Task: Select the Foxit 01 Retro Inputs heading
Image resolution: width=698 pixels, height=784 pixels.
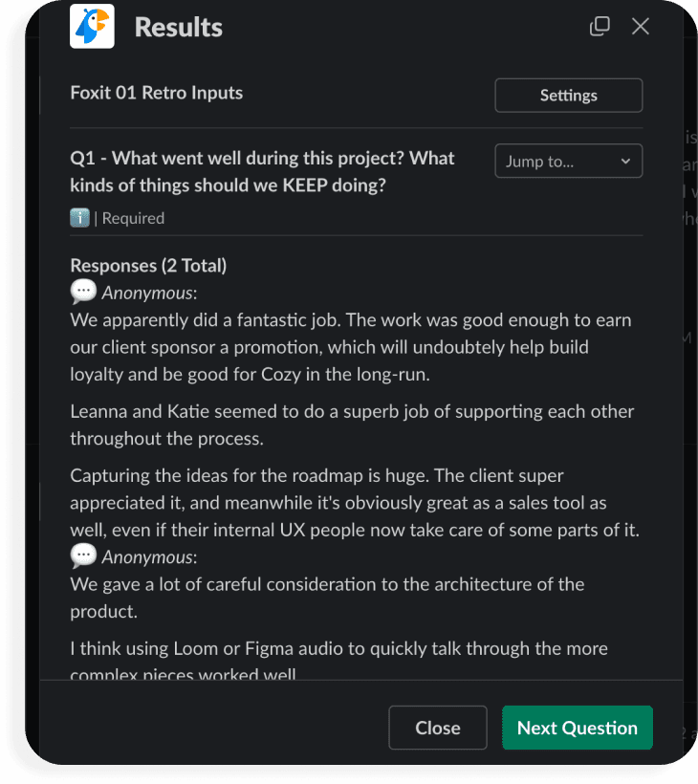Action: (x=157, y=93)
